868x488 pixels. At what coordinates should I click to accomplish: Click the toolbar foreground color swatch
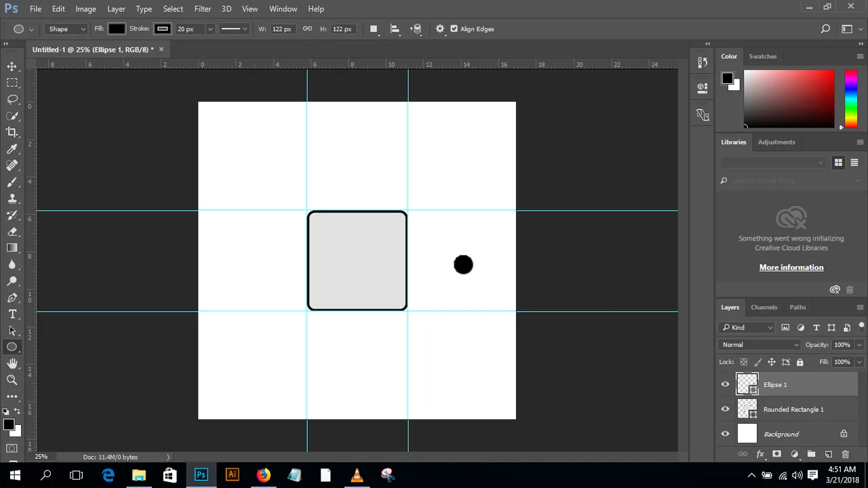[x=8, y=424]
